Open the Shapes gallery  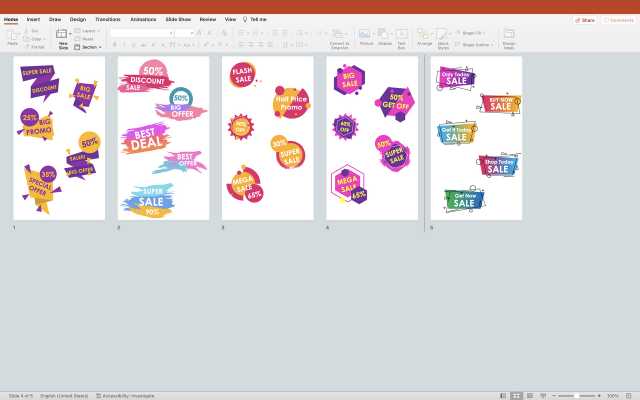384,36
